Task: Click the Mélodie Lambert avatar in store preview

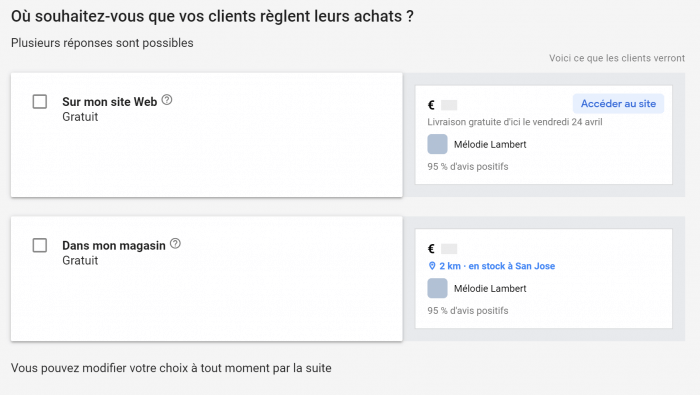Action: click(x=438, y=288)
